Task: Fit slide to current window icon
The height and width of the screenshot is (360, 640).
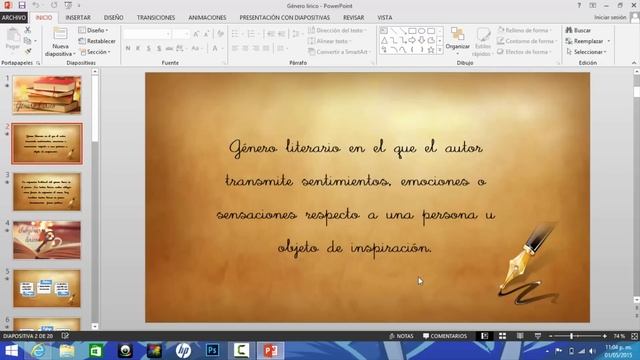Action: 634,336
